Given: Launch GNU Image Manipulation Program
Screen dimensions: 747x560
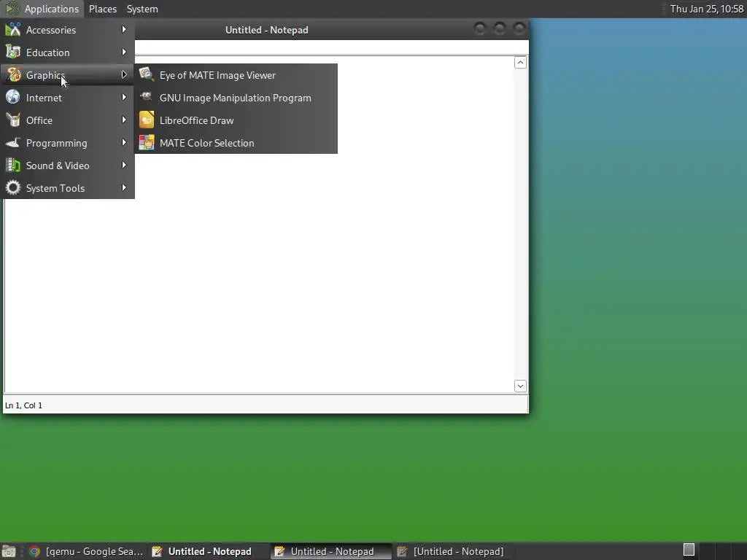Looking at the screenshot, I should 236,97.
